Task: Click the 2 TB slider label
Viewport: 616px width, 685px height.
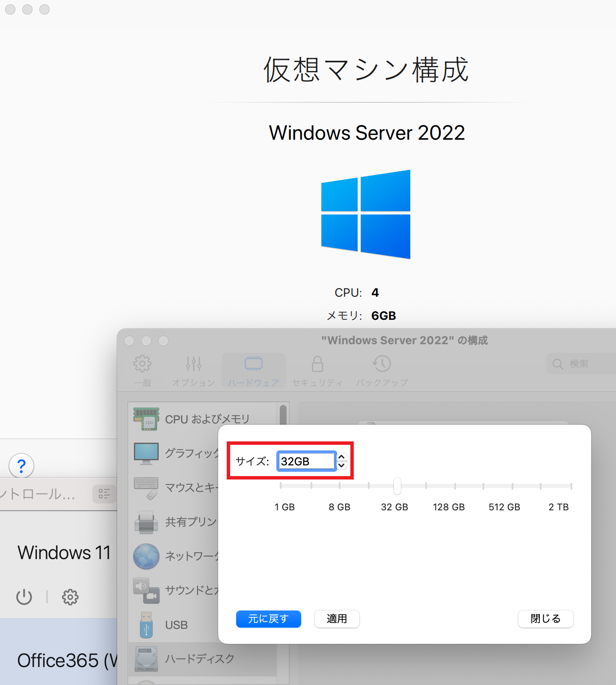Action: (559, 507)
